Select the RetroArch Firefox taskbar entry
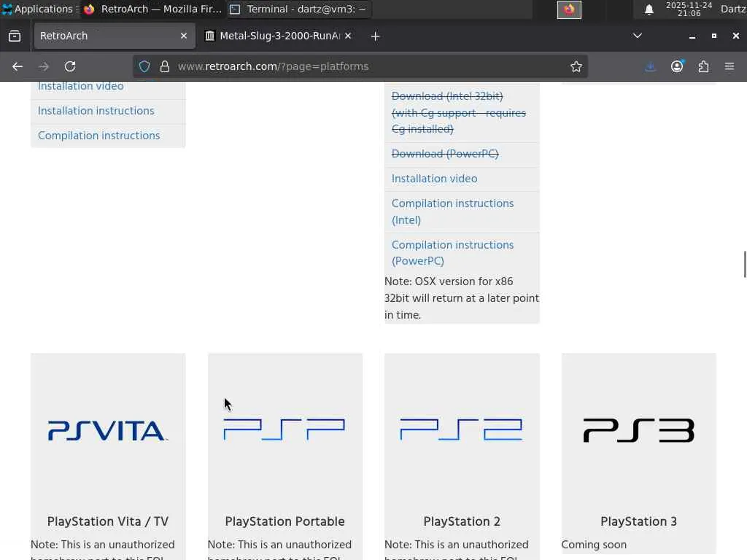Viewport: 747px width, 560px height. 153,9
